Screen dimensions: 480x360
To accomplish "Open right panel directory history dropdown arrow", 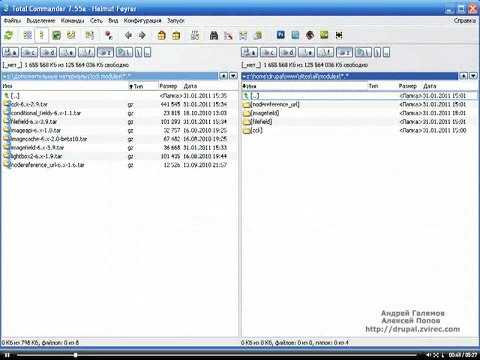I will (x=473, y=76).
